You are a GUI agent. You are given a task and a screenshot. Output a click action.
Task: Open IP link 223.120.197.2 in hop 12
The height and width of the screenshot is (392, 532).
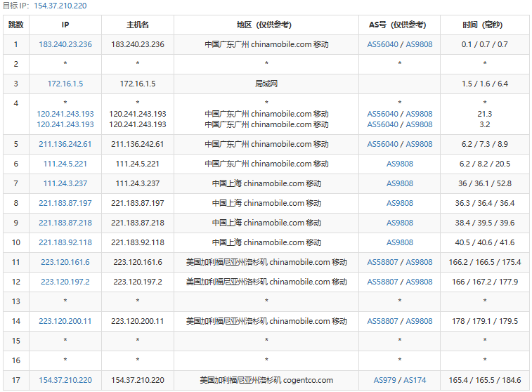pyautogui.click(x=65, y=282)
